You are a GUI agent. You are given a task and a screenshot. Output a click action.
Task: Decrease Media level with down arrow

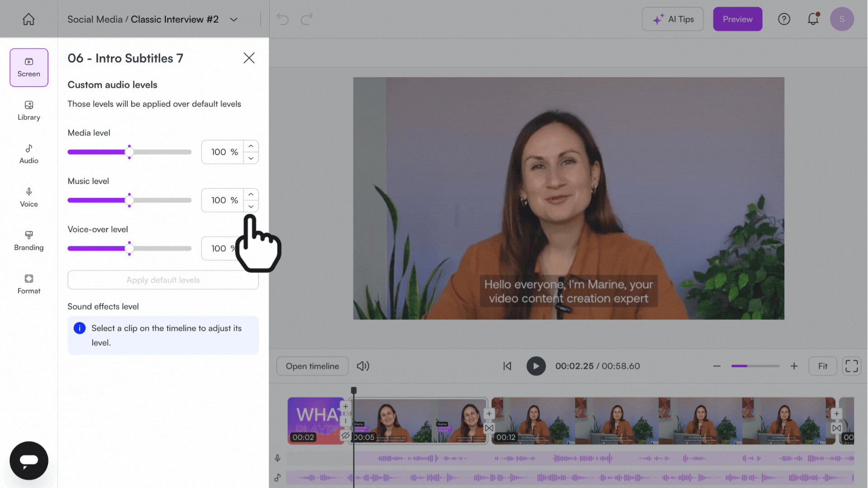[251, 158]
